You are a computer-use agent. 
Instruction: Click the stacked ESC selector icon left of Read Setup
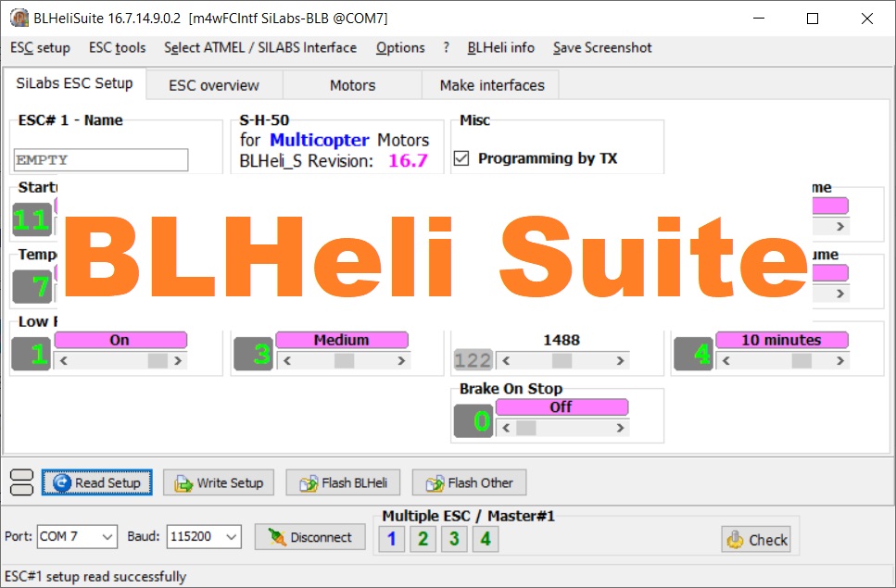coord(22,482)
